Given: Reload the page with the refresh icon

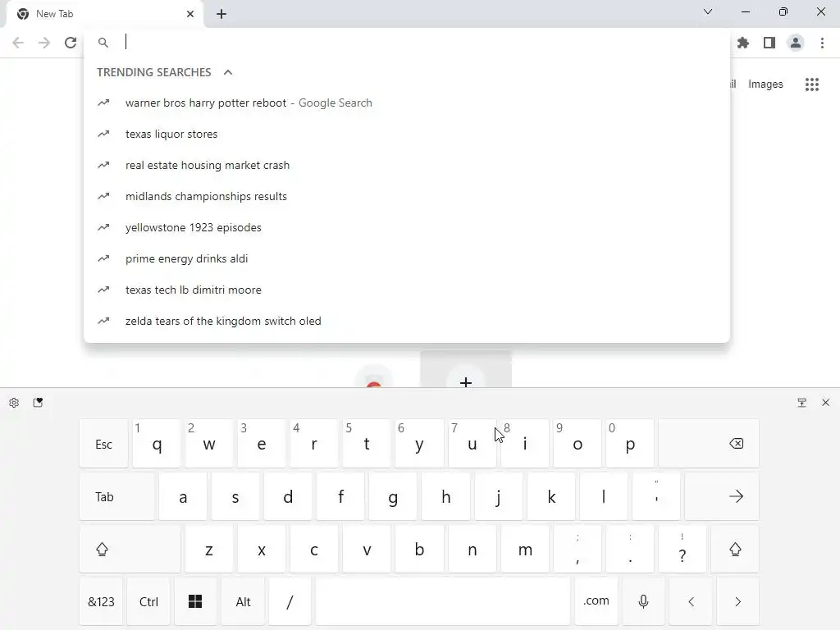Looking at the screenshot, I should [x=71, y=43].
